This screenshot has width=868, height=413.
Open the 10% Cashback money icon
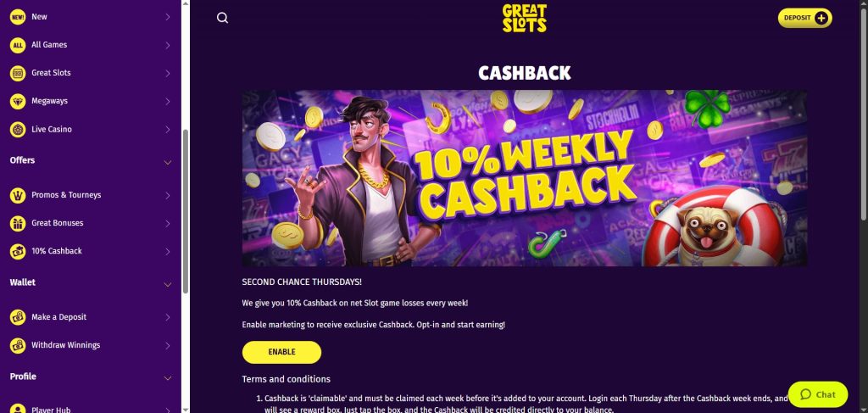click(18, 251)
